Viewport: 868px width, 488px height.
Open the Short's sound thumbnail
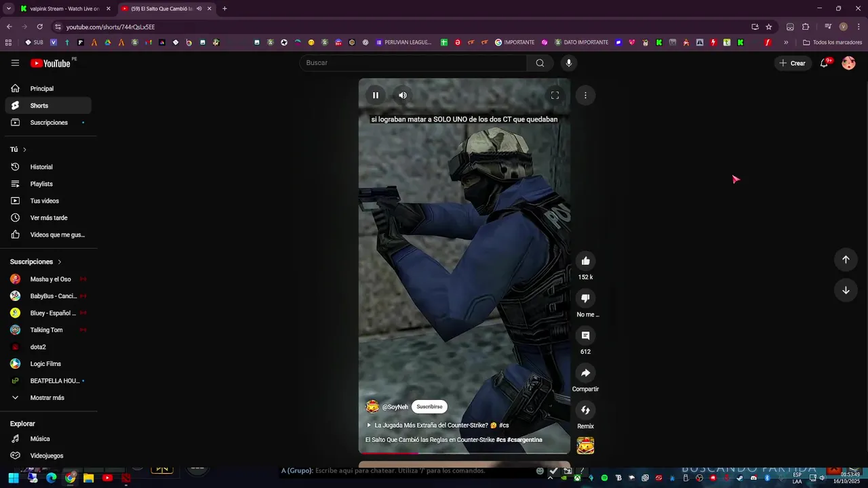click(x=585, y=445)
